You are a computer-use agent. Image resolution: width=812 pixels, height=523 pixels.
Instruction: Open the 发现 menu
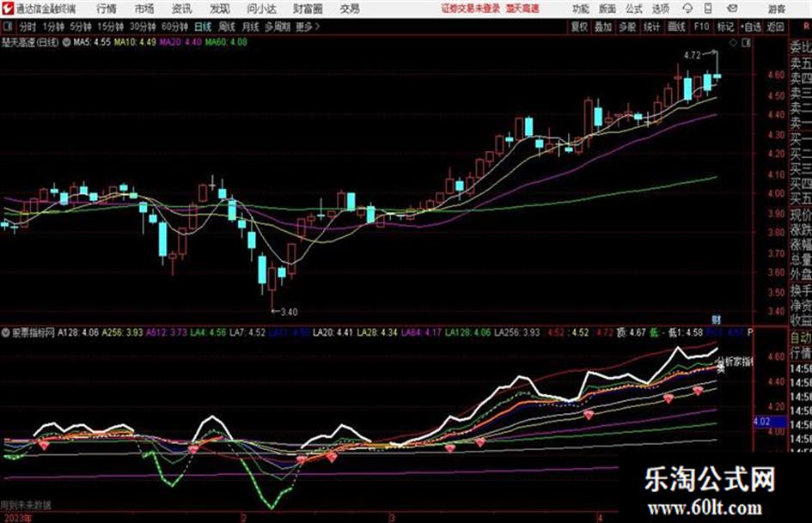point(220,9)
